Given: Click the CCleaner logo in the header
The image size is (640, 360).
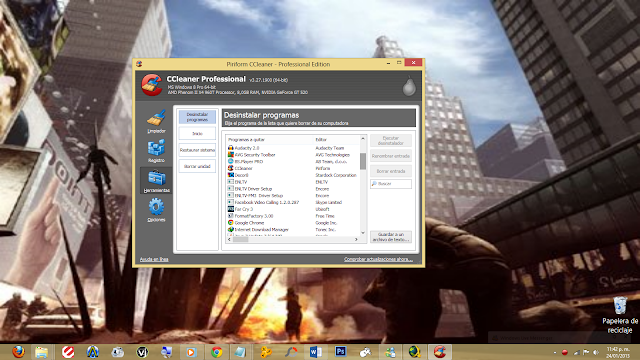Looking at the screenshot, I should [151, 84].
